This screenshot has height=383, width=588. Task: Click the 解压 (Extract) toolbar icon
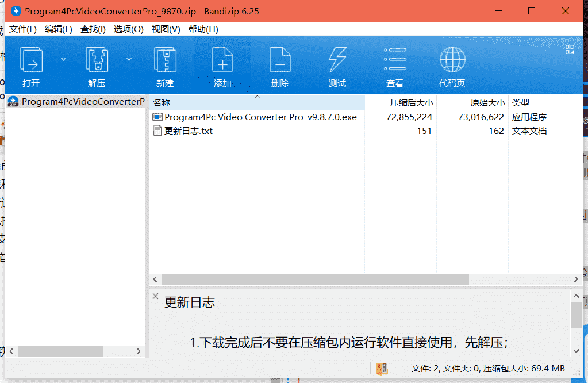pos(97,60)
